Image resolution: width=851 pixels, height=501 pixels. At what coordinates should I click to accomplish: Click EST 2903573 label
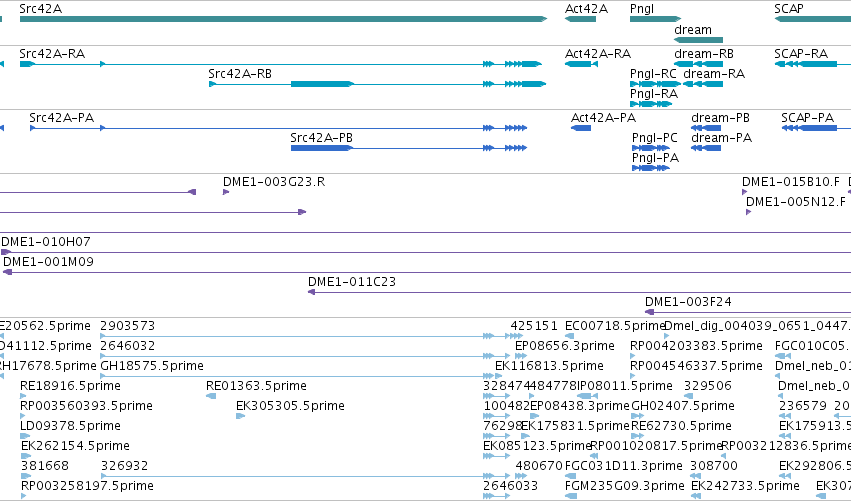click(128, 326)
